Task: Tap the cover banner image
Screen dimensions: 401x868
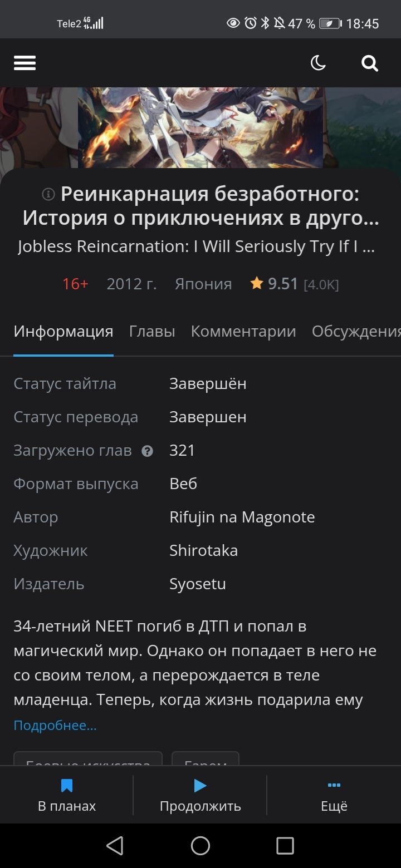Action: pos(200,128)
